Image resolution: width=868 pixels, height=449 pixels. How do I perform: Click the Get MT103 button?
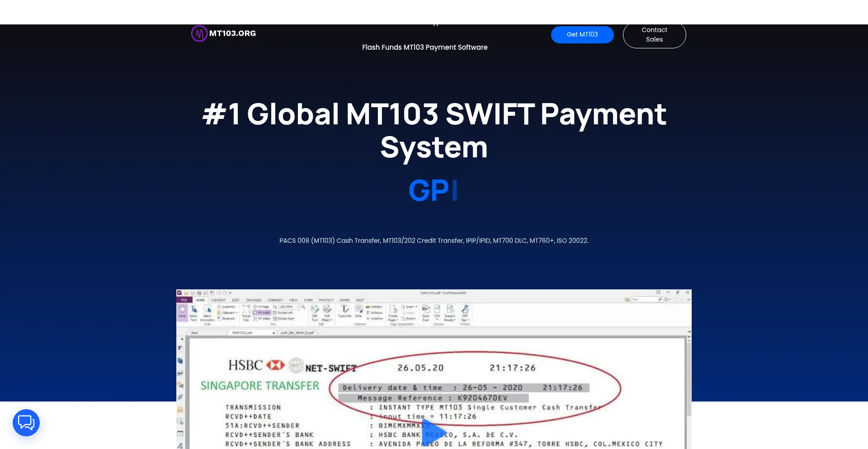pyautogui.click(x=582, y=34)
